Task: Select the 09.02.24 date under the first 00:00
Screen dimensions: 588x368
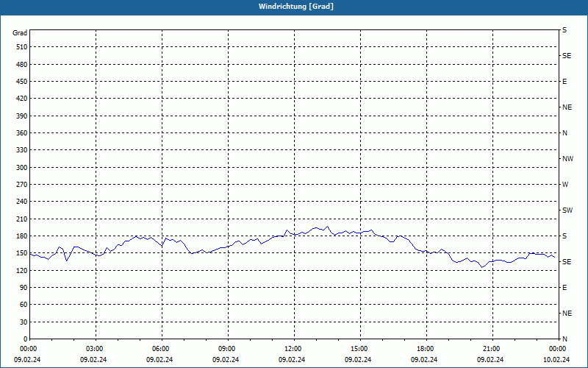Action: tap(27, 360)
